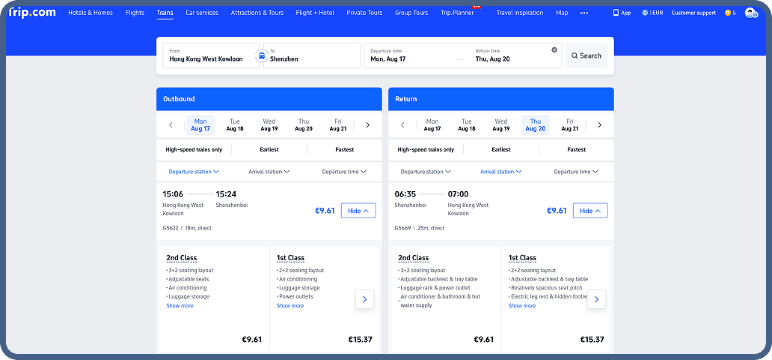Open Outbound Departure station dropdown
This screenshot has width=772, height=360.
click(x=193, y=172)
